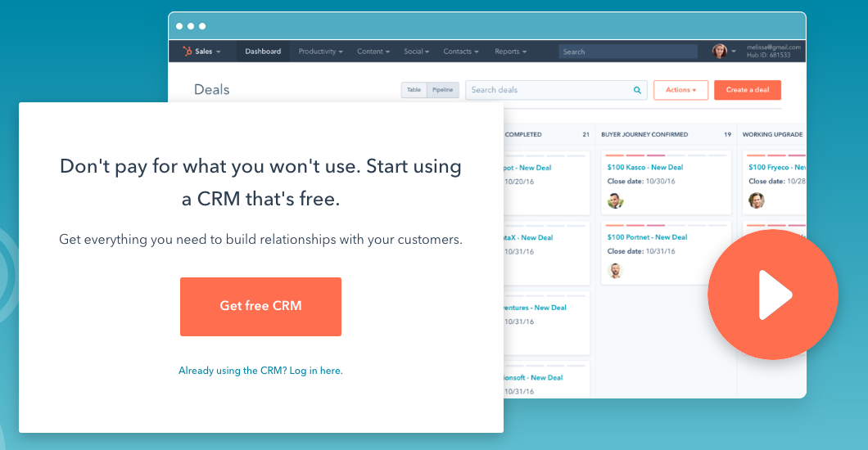Open the $100 Portnet - New Deal link

point(647,237)
